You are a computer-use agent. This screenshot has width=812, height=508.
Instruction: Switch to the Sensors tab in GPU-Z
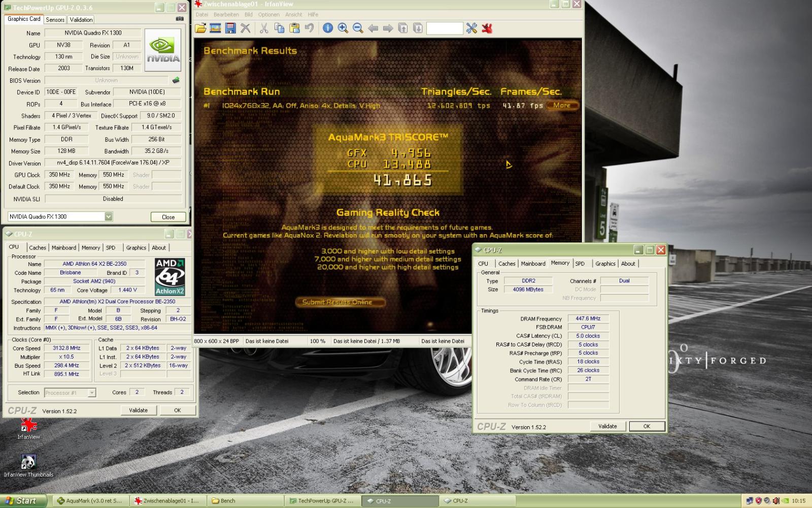(x=55, y=20)
